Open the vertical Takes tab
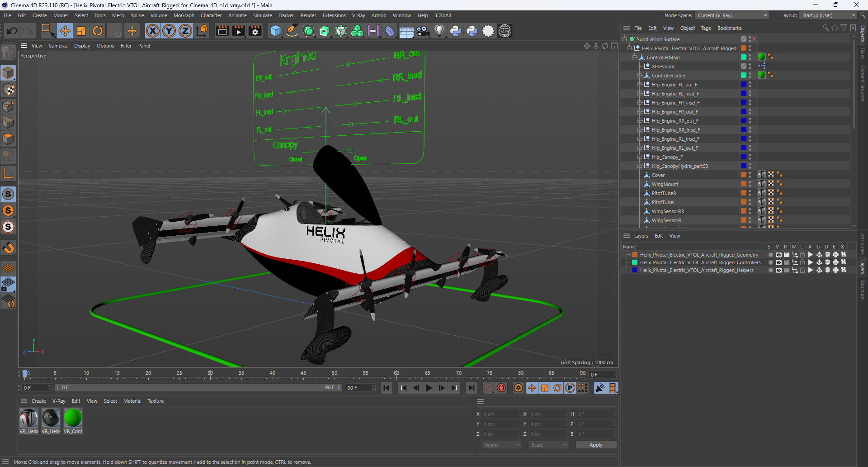 click(x=863, y=53)
